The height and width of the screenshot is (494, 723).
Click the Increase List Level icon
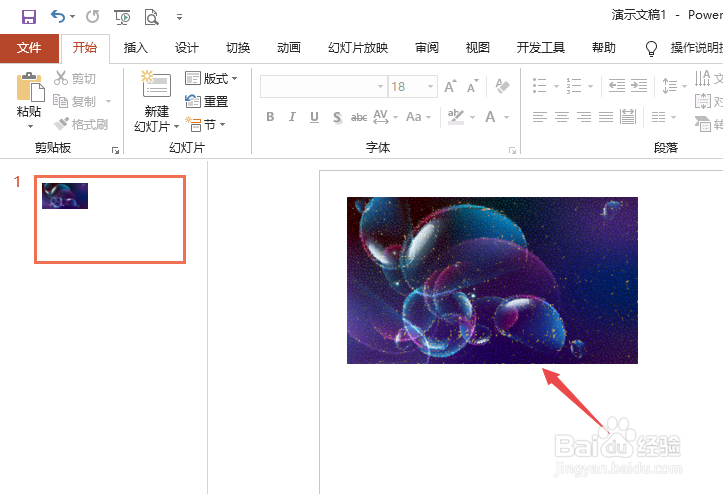pyautogui.click(x=639, y=86)
